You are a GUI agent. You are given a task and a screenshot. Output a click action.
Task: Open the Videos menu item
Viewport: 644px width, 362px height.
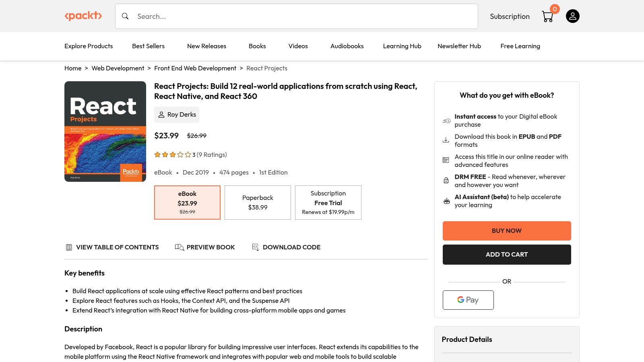coord(298,46)
